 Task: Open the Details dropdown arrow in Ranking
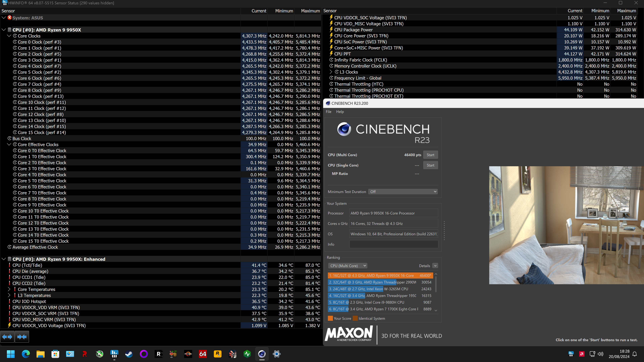coord(435,266)
